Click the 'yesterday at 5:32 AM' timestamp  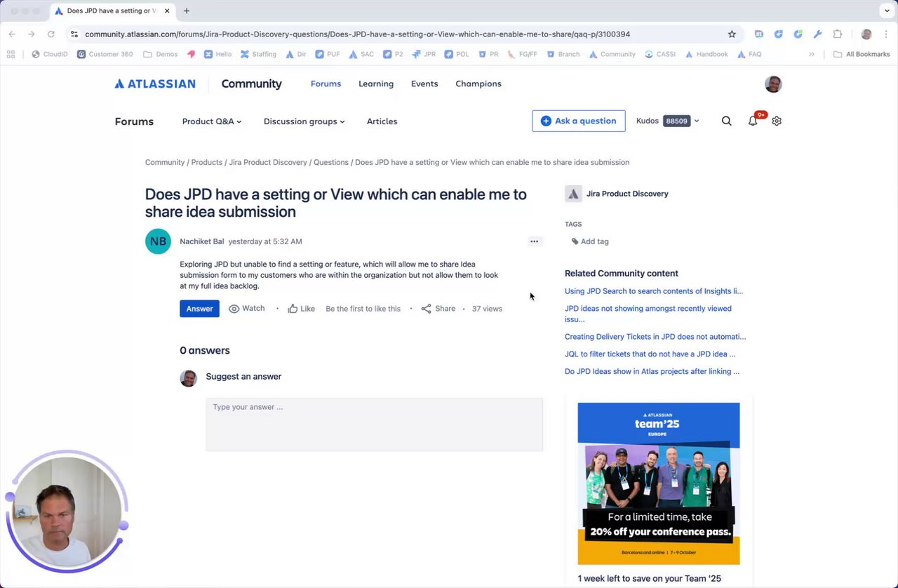pyautogui.click(x=265, y=241)
